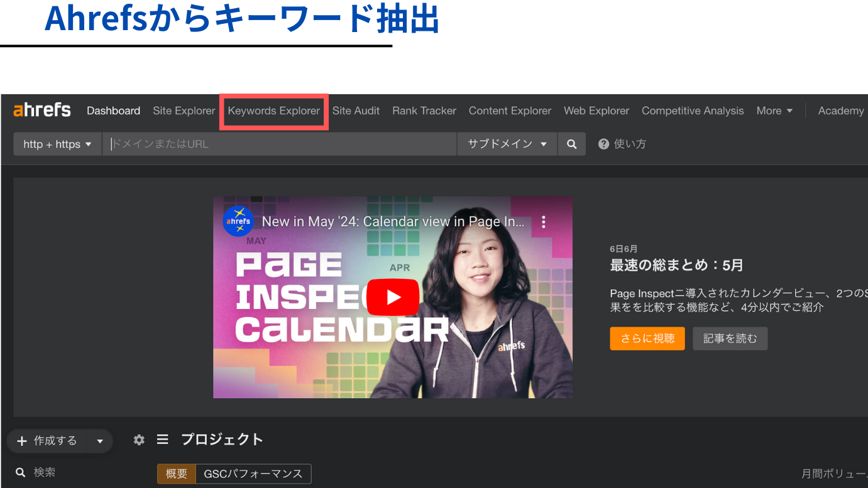Open Rank Tracker

pos(424,111)
